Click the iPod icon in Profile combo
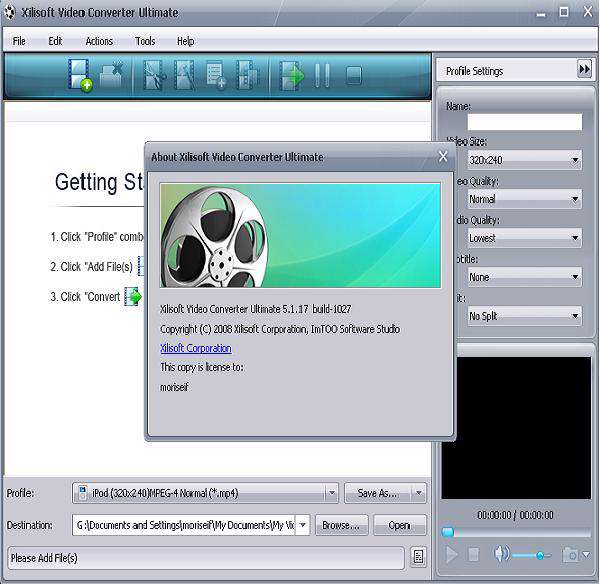Screen dimensions: 600x584 point(82,493)
